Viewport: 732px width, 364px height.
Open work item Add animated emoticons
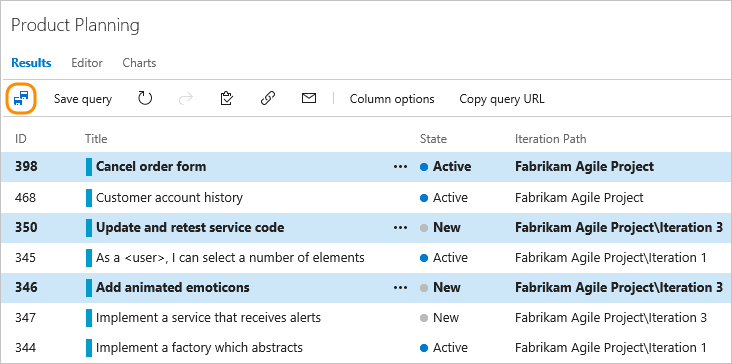173,287
